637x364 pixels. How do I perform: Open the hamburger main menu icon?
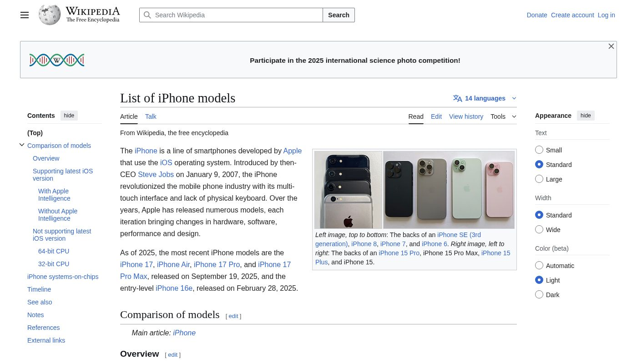[25, 15]
